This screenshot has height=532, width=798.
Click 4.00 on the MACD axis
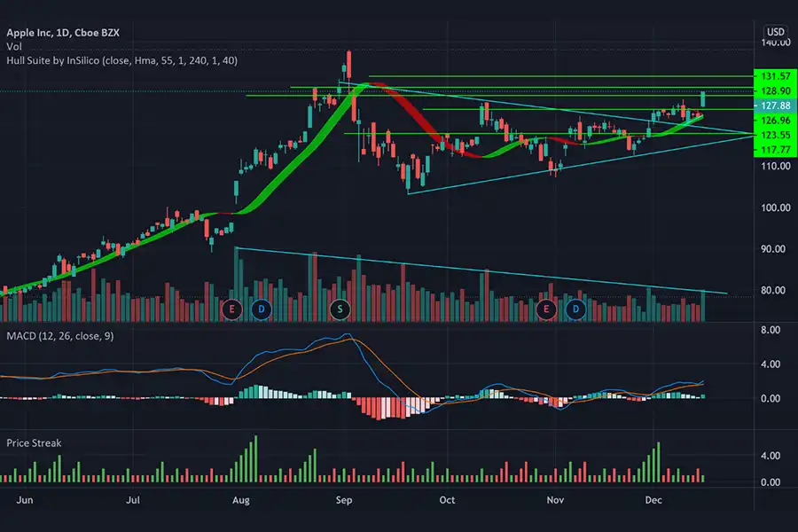(x=771, y=364)
